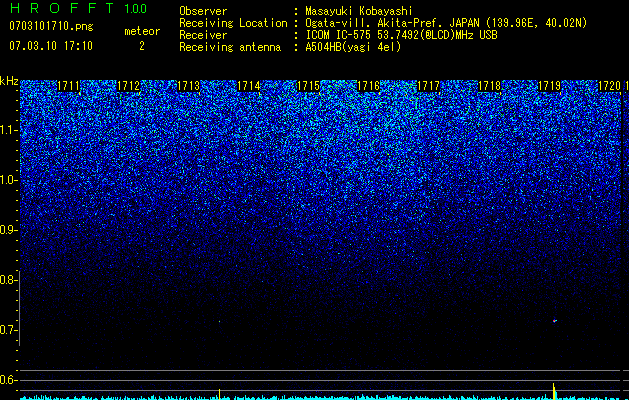Click the 0.6 kHz axis label
Screen dimensions: 629x400
pyautogui.click(x=8, y=380)
